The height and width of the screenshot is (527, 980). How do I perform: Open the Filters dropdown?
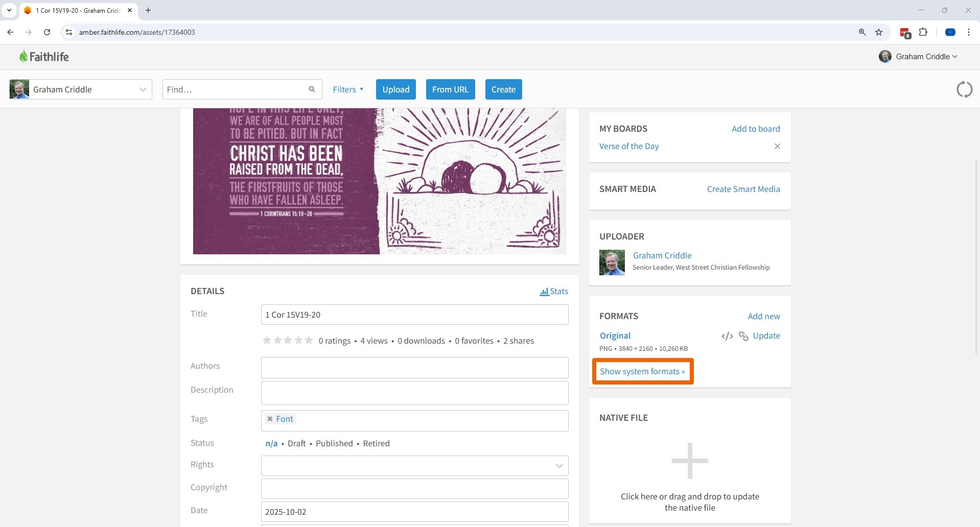pos(348,89)
